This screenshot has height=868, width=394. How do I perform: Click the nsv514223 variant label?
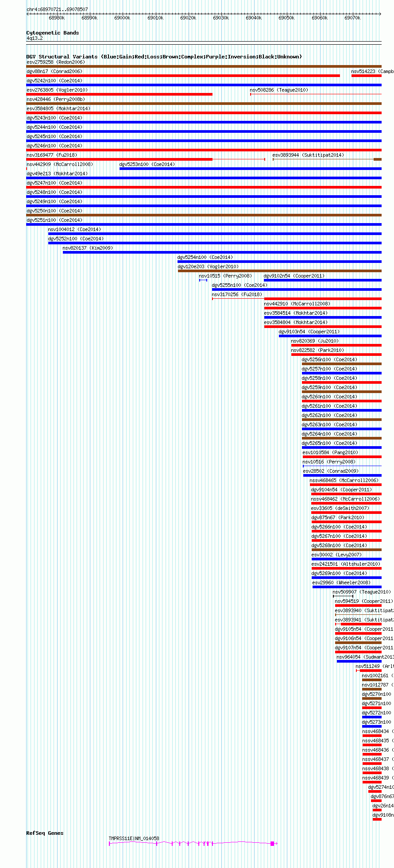pyautogui.click(x=372, y=71)
